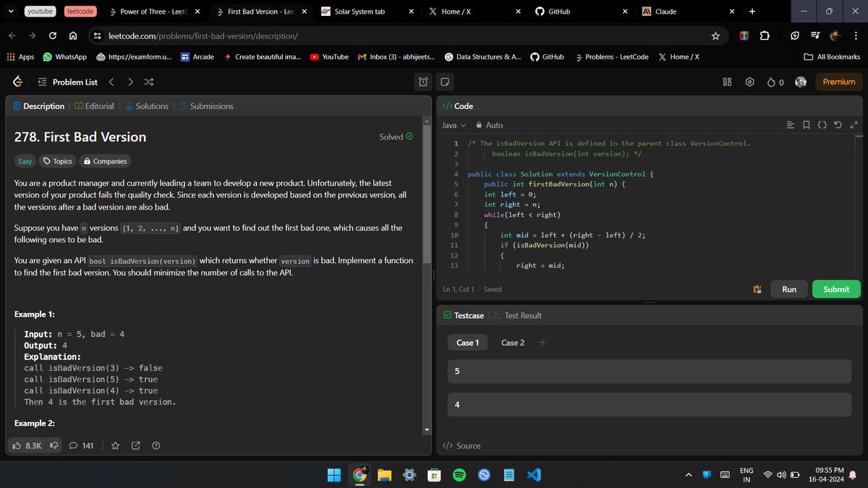Click the Premium button
Screen dimensions: 868x488
point(839,82)
